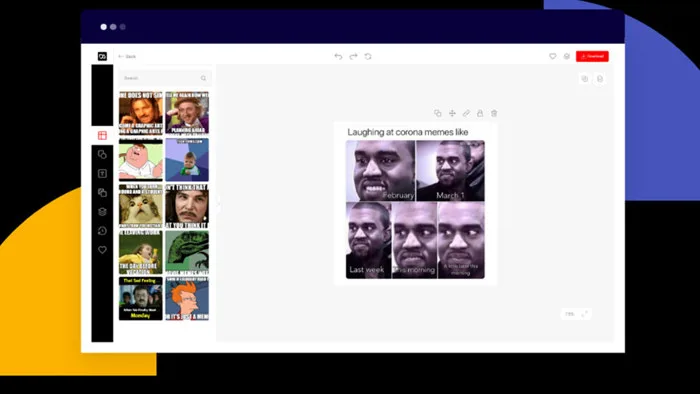The image size is (700, 394).
Task: Open the Images panel in the sidebar
Action: point(102,192)
